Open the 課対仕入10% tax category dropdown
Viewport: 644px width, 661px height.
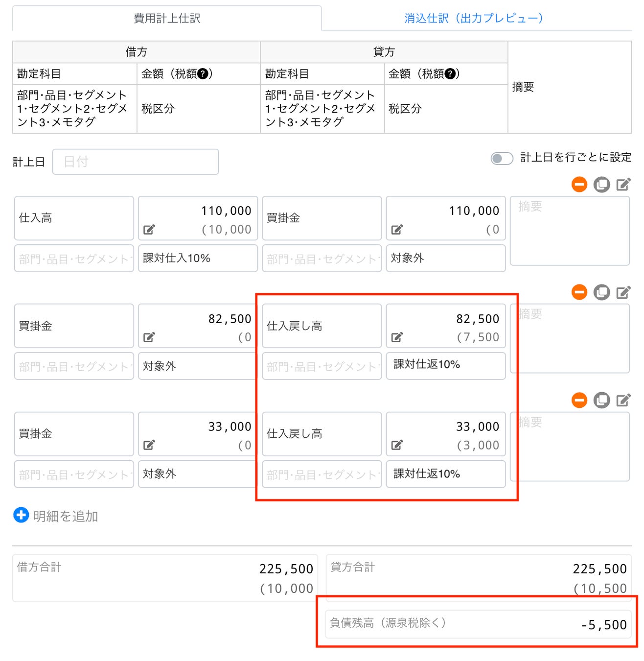(x=198, y=258)
